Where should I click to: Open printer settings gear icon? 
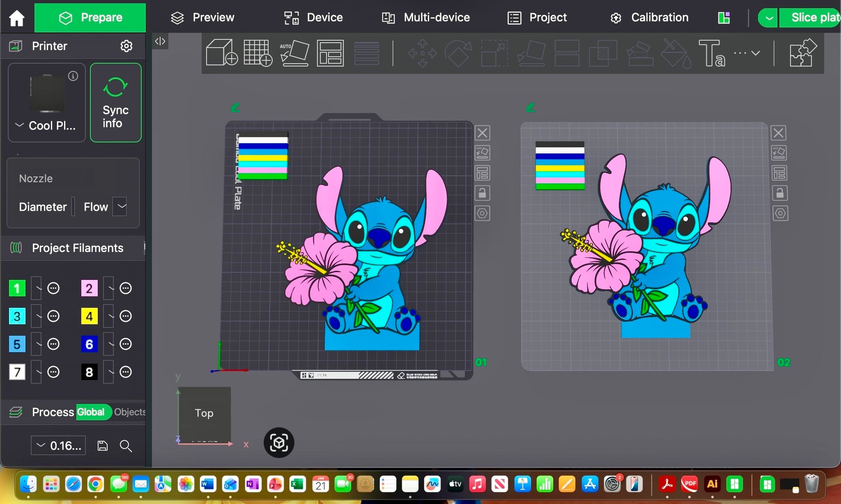coord(126,46)
